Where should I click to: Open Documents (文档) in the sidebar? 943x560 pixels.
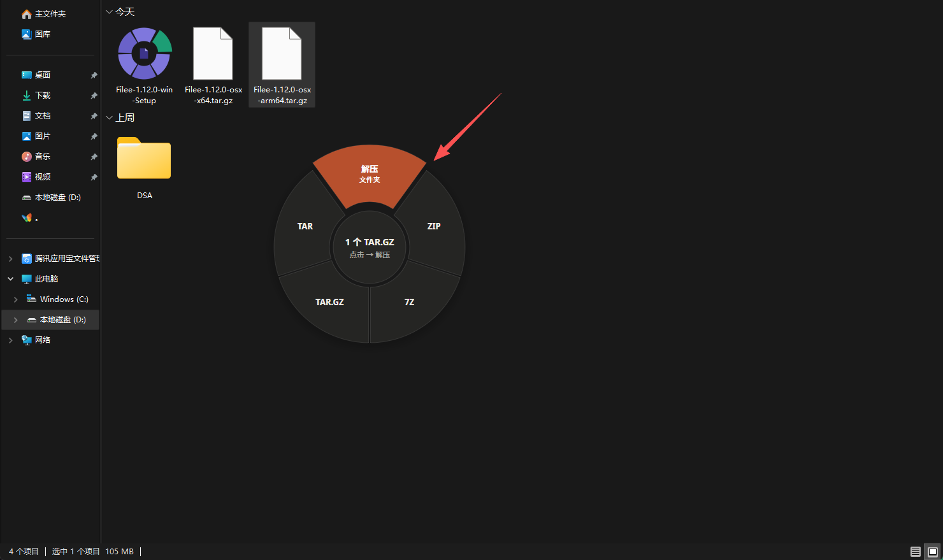pos(43,116)
